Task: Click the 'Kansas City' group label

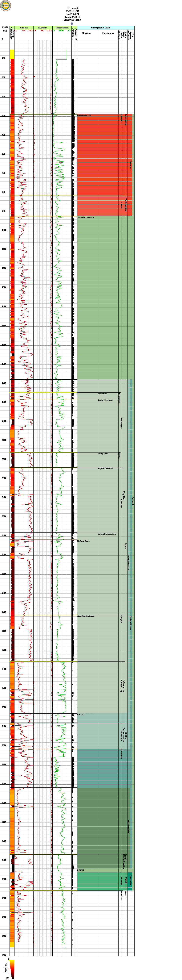Action: coord(121,686)
